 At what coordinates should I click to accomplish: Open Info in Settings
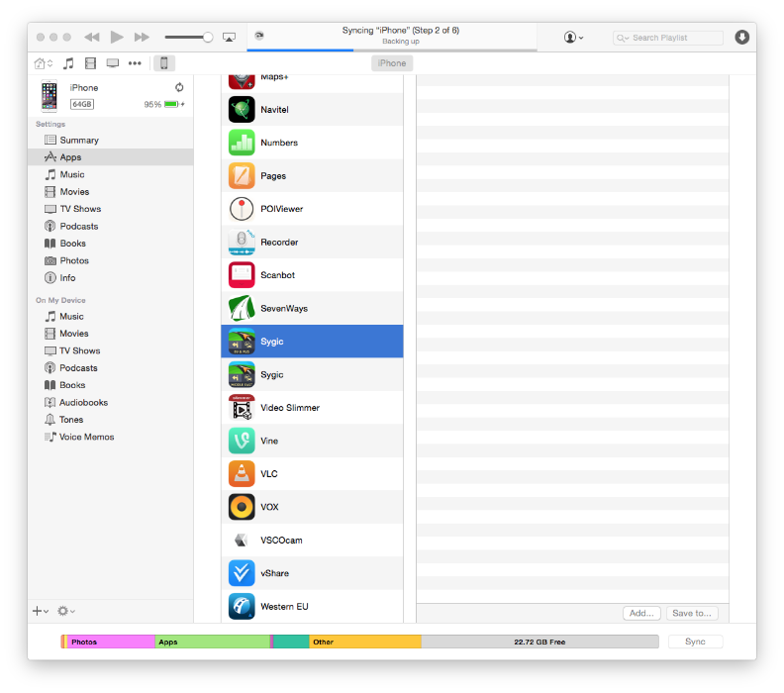click(x=111, y=278)
